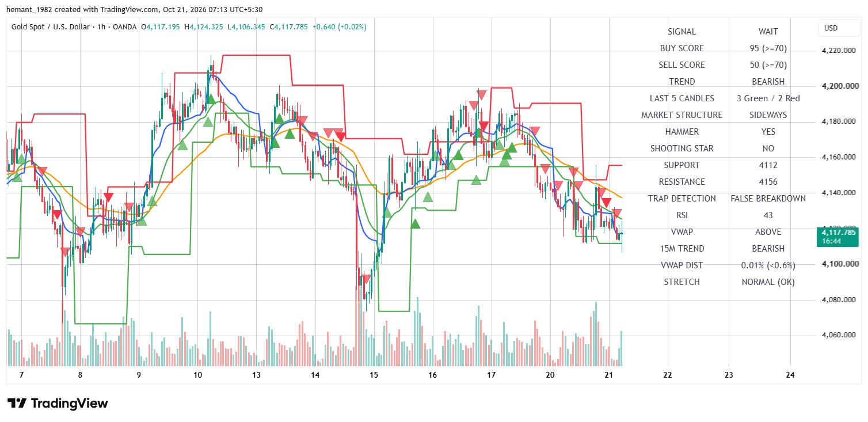Click the low value L4,106.345
This screenshot has width=868, height=422.
[x=246, y=26]
